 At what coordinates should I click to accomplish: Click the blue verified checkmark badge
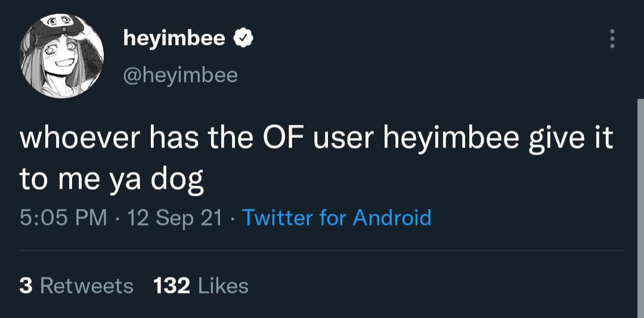244,39
